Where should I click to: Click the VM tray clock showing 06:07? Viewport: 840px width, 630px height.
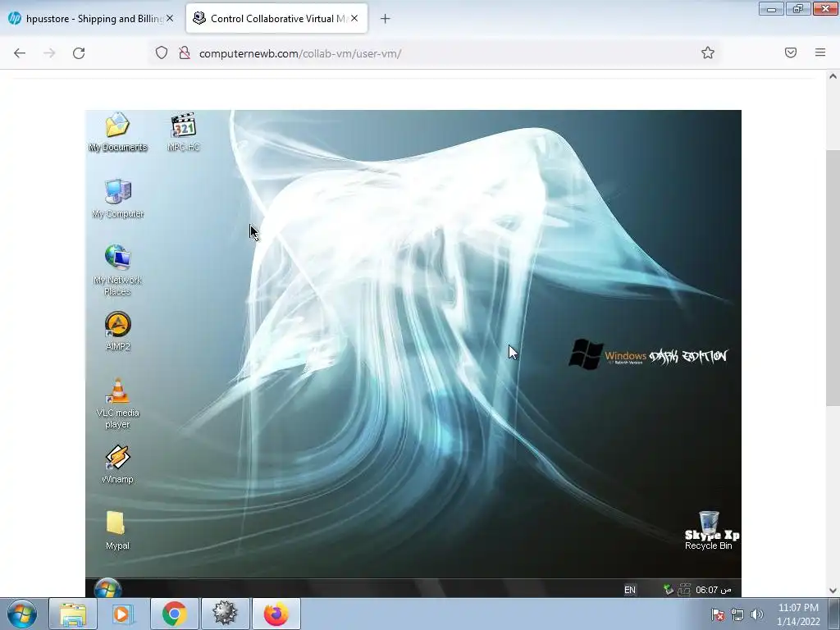[713, 590]
